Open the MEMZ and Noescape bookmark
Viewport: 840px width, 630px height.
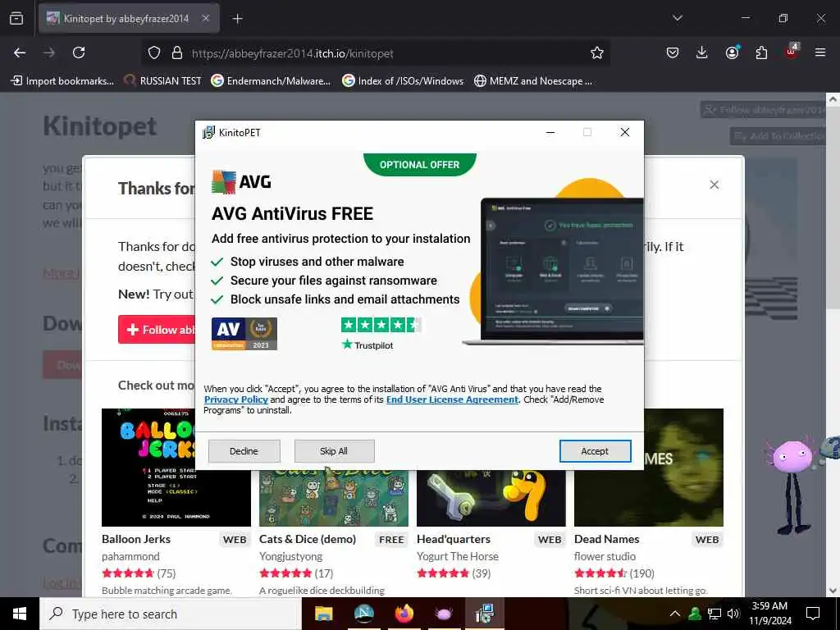(533, 81)
